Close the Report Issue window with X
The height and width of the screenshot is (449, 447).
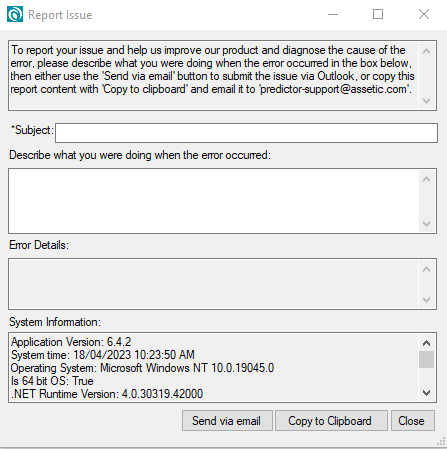point(424,14)
